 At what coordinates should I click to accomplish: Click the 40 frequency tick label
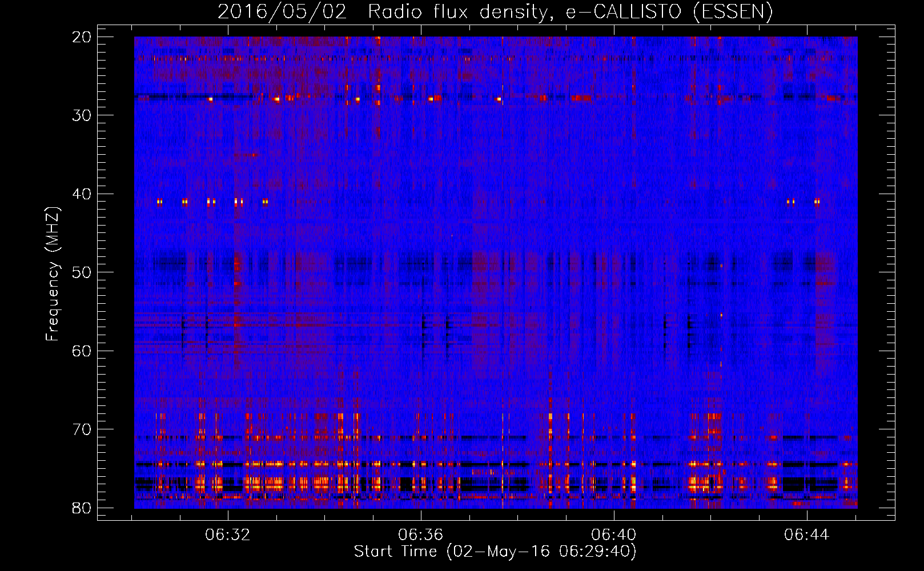point(82,194)
